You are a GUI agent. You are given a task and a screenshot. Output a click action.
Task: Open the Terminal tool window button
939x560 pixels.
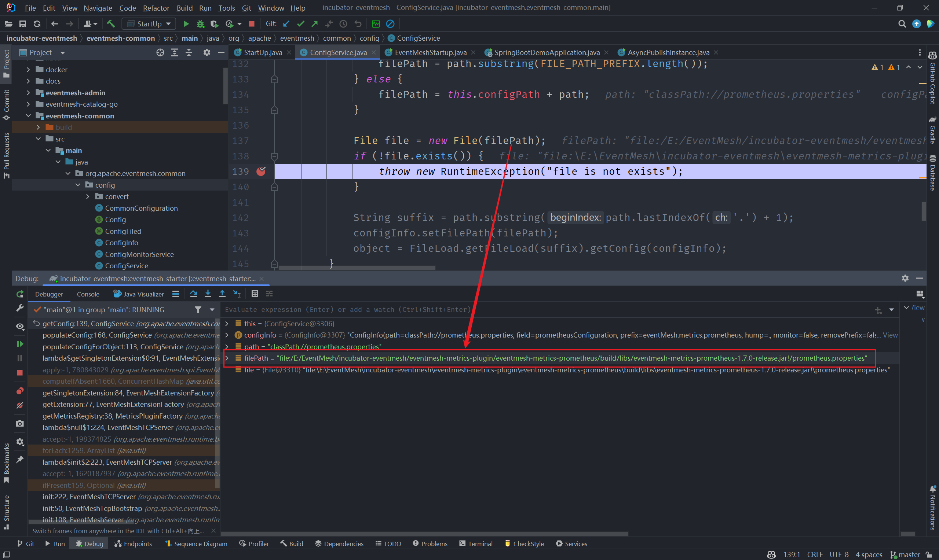(476, 544)
